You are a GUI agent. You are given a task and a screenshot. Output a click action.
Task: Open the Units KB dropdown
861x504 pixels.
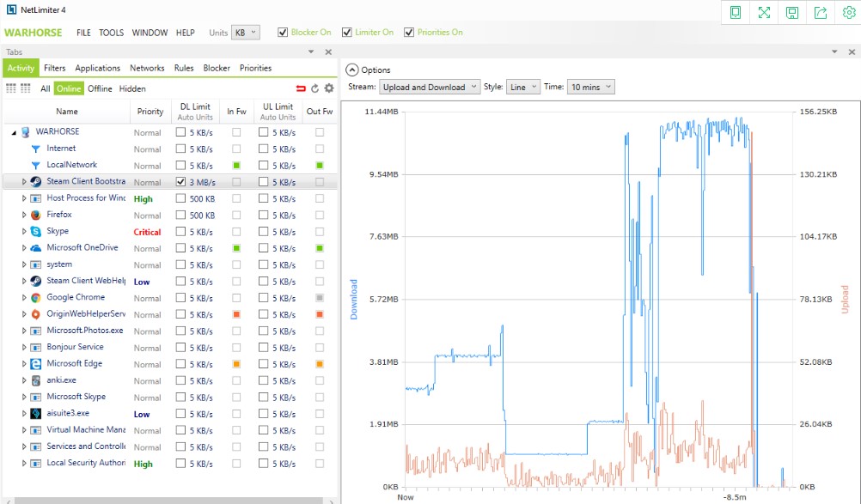click(246, 33)
